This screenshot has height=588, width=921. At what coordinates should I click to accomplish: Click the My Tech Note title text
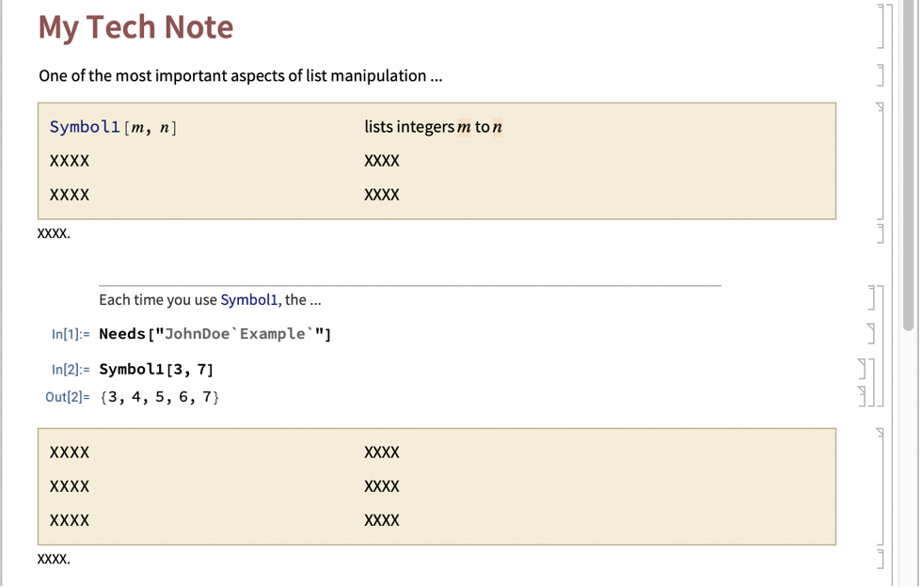click(135, 27)
